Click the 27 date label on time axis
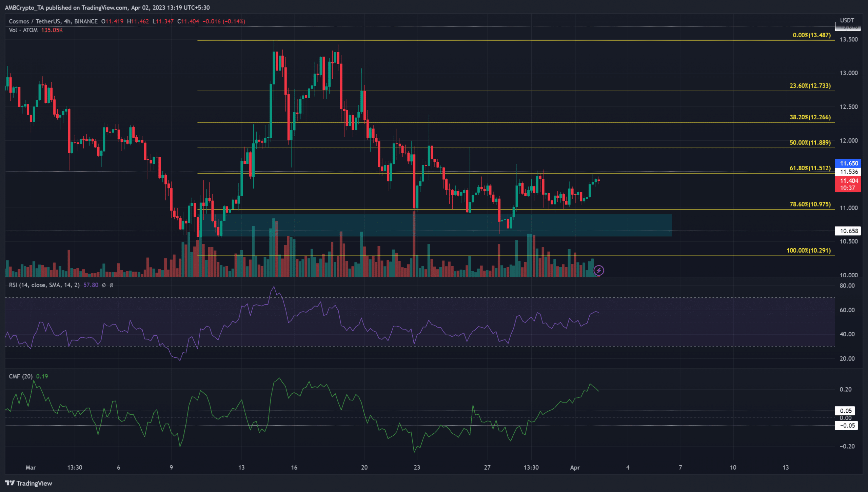868x492 pixels. click(x=487, y=468)
